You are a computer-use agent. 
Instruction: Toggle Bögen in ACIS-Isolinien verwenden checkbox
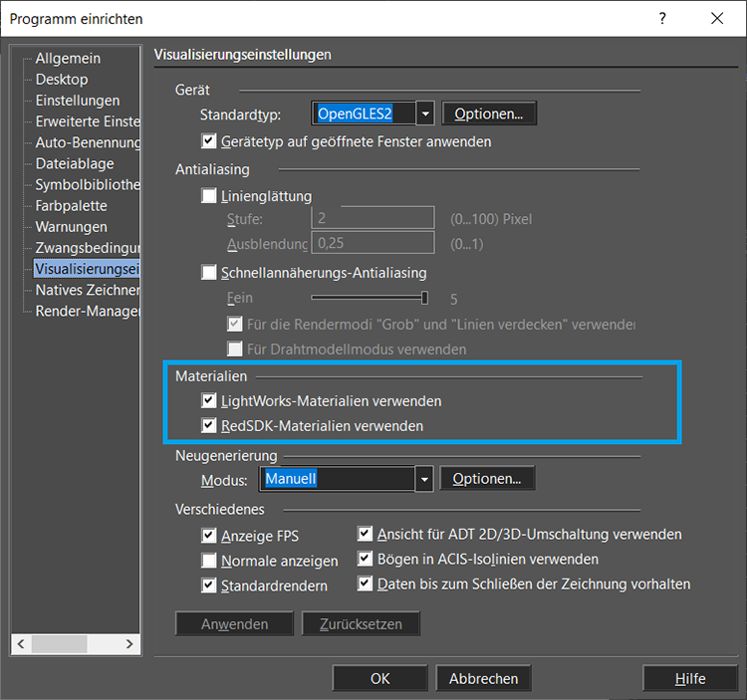tap(365, 559)
